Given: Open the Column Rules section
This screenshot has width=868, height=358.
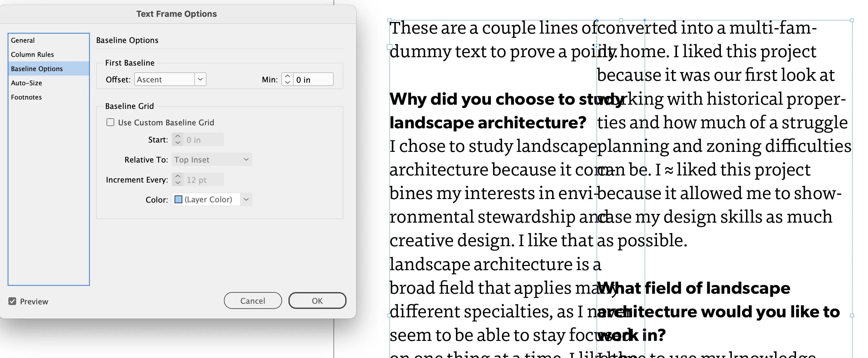Looking at the screenshot, I should click(x=32, y=54).
